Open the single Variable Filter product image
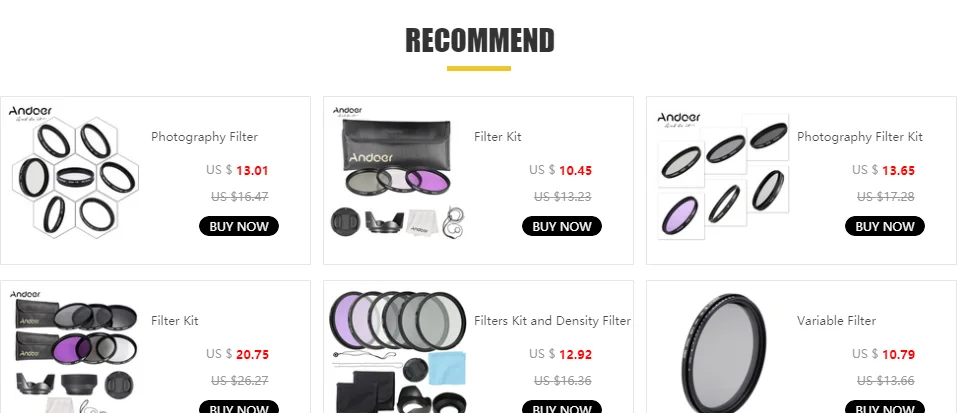Image resolution: width=958 pixels, height=413 pixels. (723, 353)
